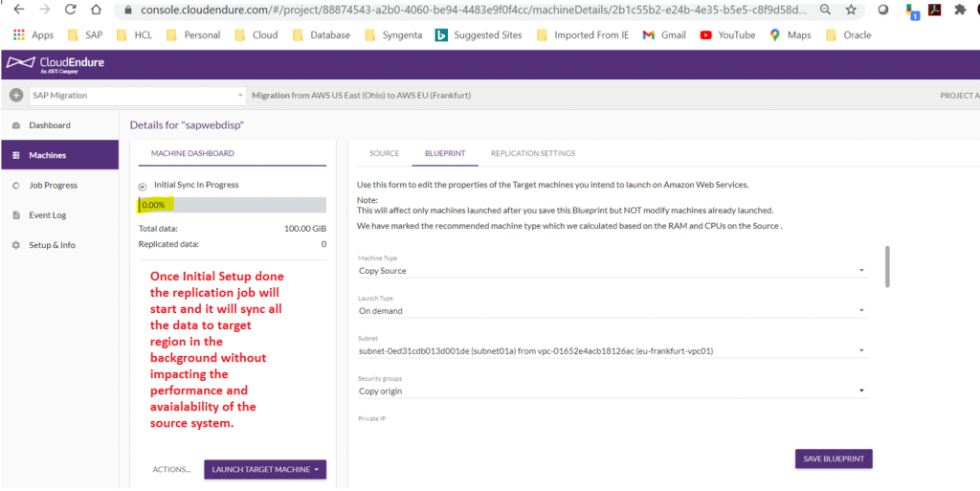This screenshot has width=980, height=491.
Task: Click the Total data value 100.00 GiB
Action: coord(305,229)
